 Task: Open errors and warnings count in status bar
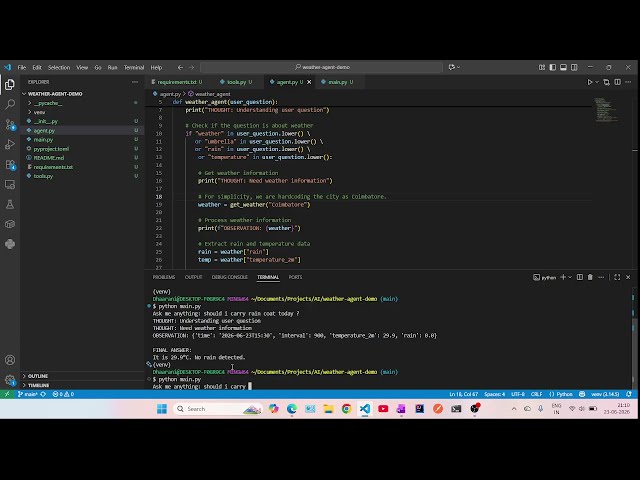(63, 394)
